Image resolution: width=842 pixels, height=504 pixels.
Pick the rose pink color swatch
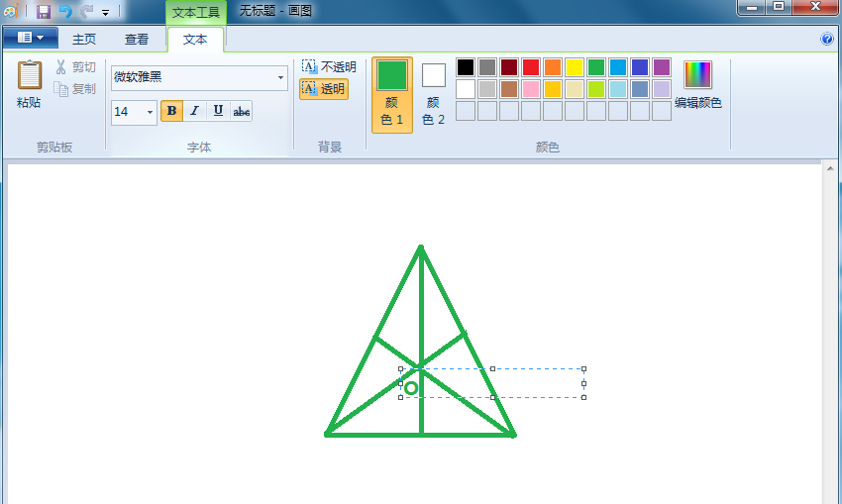[x=531, y=89]
